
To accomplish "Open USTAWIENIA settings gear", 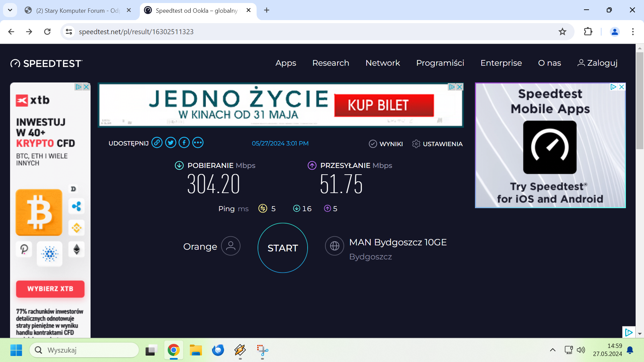I will 437,144.
